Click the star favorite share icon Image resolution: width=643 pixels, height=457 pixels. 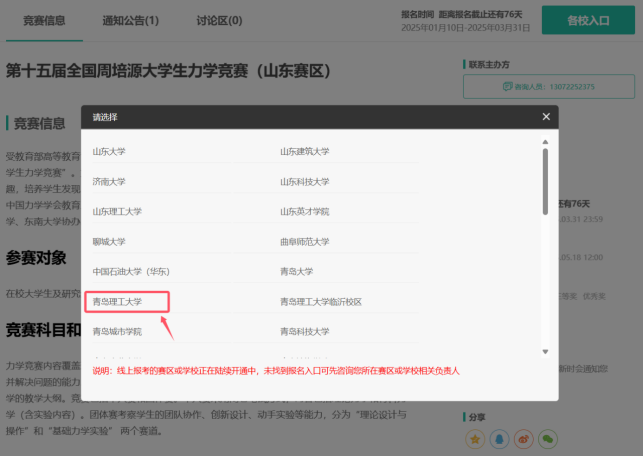tap(475, 439)
